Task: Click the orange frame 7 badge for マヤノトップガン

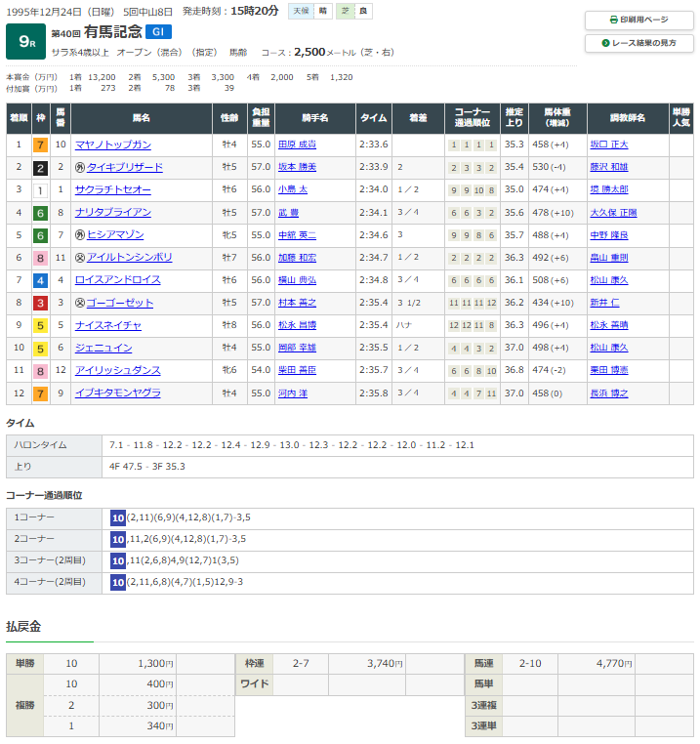Action: [x=40, y=145]
